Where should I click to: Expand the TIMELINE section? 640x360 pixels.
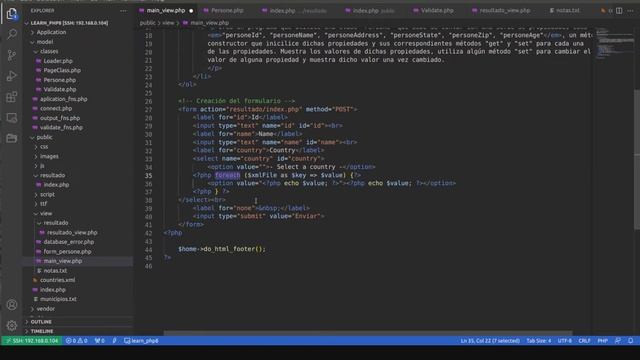(42, 331)
